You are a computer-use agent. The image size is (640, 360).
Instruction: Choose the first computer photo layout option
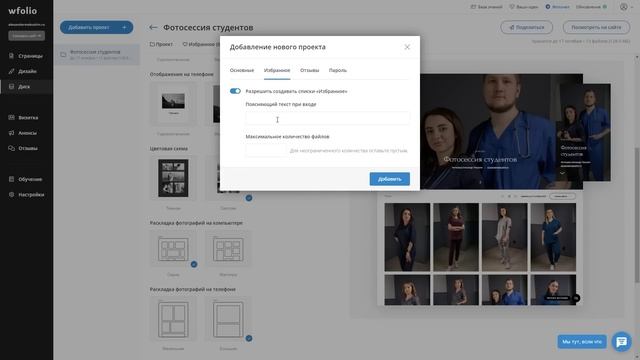[173, 249]
